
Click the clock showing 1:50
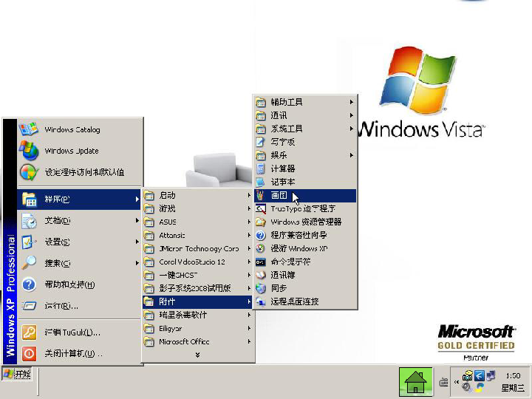point(513,375)
